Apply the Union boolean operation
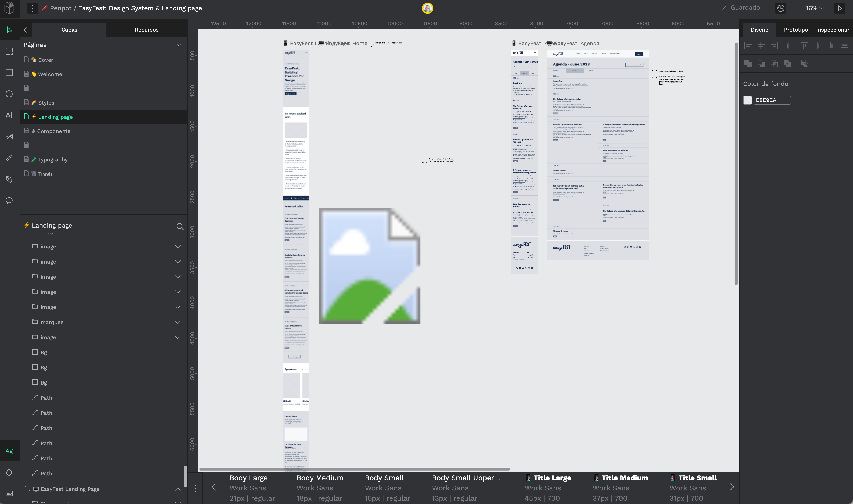Viewport: 853px width, 504px height. 748,64
